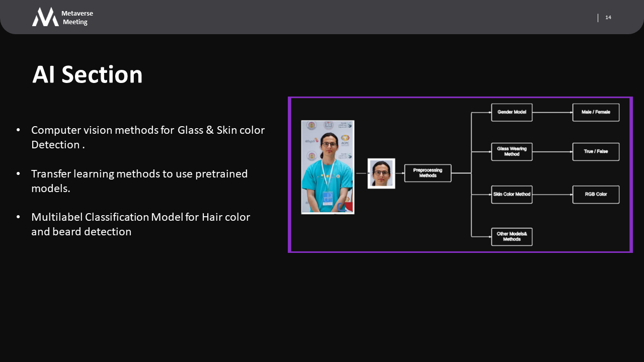Screen dimensions: 644x362
Task: Click the Skin Color Method box
Action: coord(512,194)
